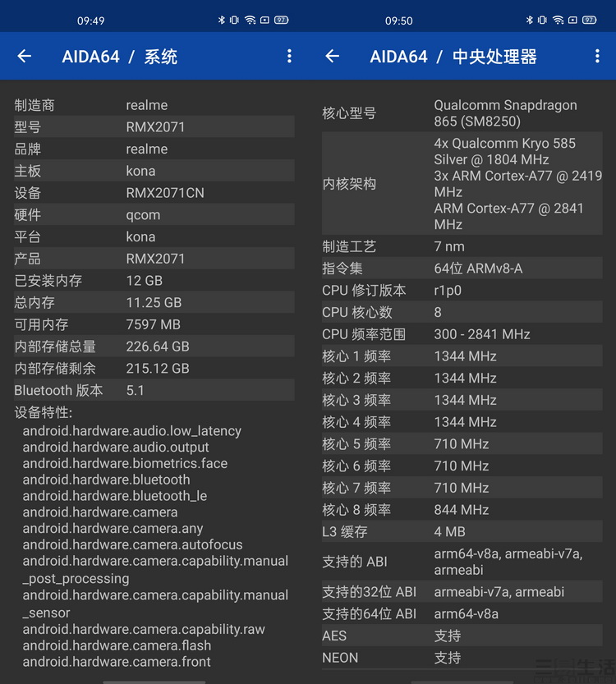Select the CPU 核心数 8 row

pos(462,312)
